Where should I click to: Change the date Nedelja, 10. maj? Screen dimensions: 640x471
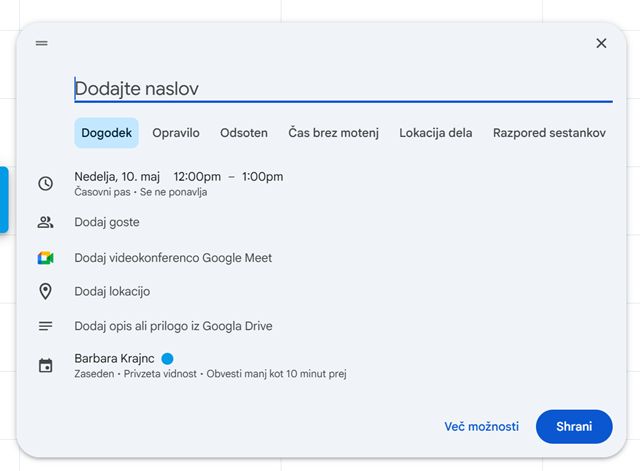coord(117,177)
